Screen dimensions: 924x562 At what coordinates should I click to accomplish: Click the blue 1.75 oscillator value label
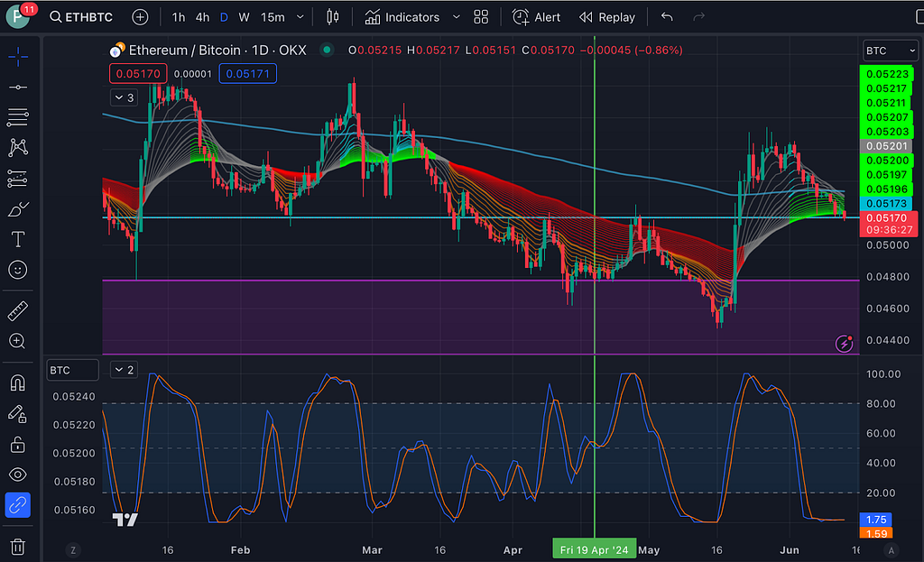pyautogui.click(x=876, y=520)
